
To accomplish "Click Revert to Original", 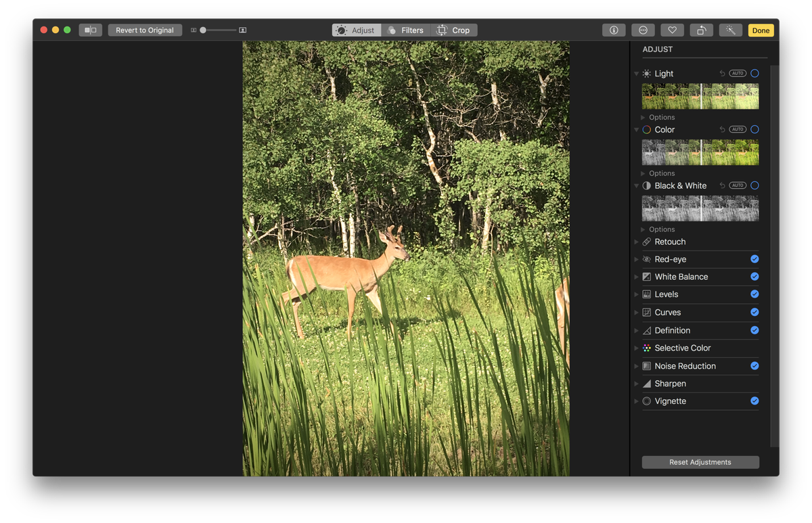I will 145,30.
